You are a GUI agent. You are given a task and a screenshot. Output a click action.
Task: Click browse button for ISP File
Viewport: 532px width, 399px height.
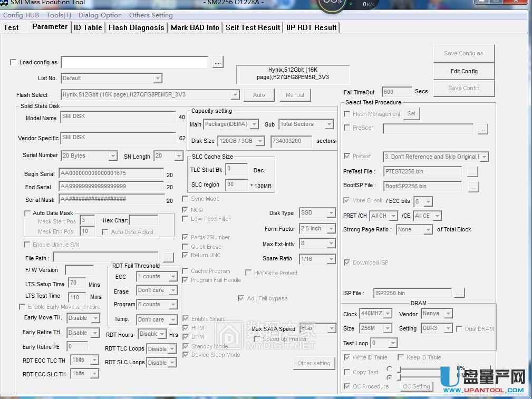pyautogui.click(x=459, y=293)
